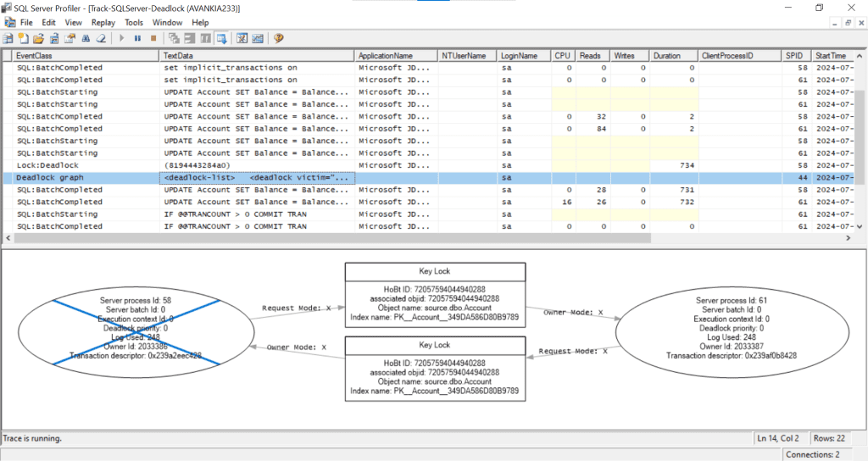Open the Tools menu
This screenshot has height=461, width=868.
(134, 22)
